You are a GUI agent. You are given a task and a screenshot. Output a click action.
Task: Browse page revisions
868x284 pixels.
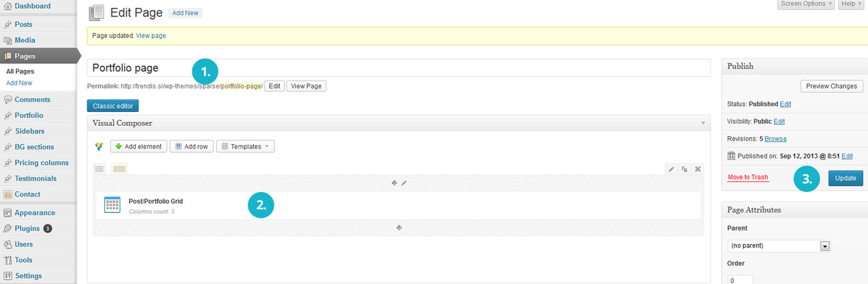(x=775, y=139)
